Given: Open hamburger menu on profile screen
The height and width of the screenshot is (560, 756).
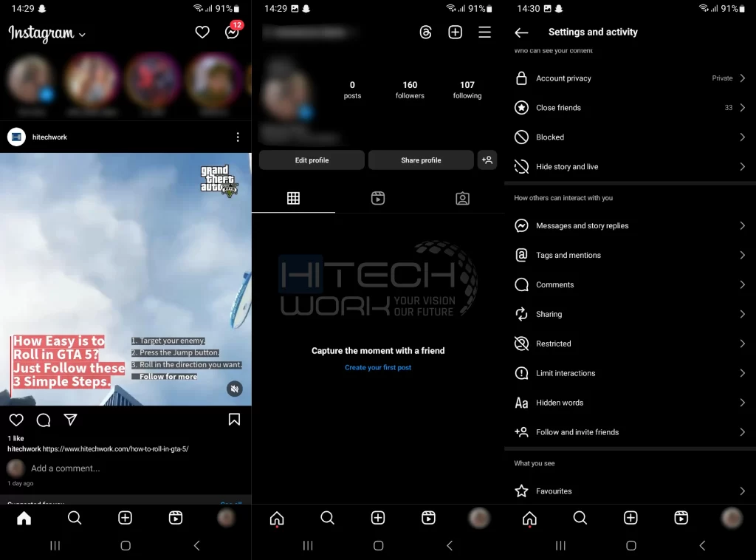Looking at the screenshot, I should click(484, 33).
